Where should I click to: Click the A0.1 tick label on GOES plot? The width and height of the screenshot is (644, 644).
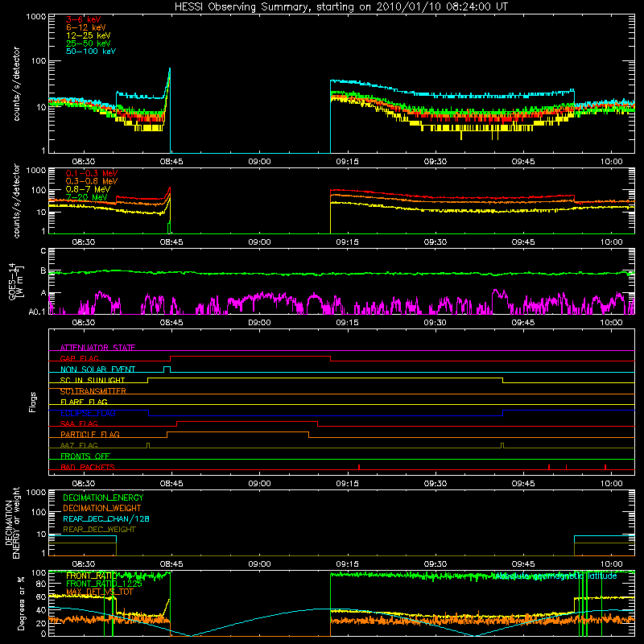coord(37,312)
